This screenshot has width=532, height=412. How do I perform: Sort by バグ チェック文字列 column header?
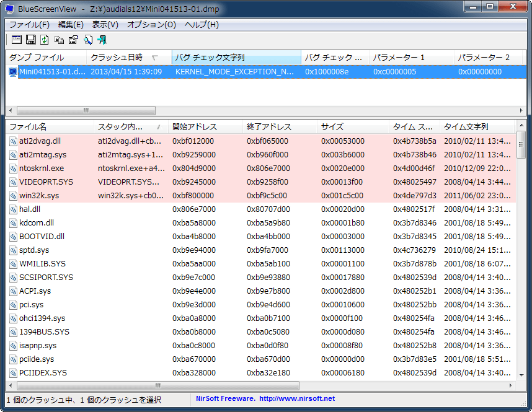click(x=236, y=57)
